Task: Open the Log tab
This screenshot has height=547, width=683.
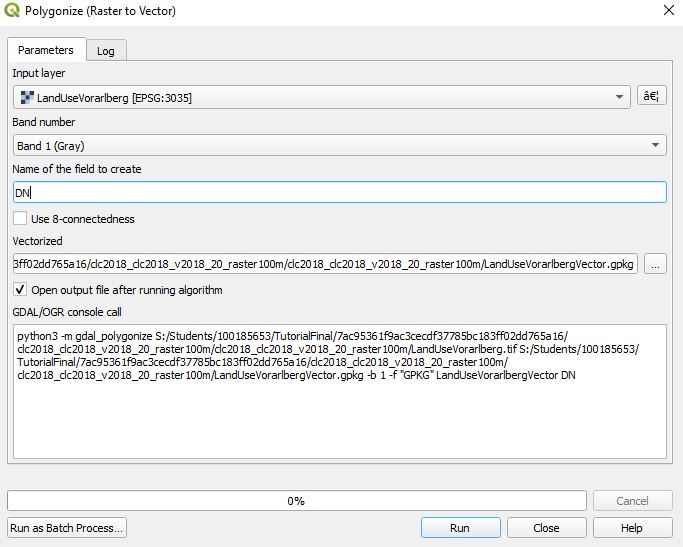Action: 105,51
